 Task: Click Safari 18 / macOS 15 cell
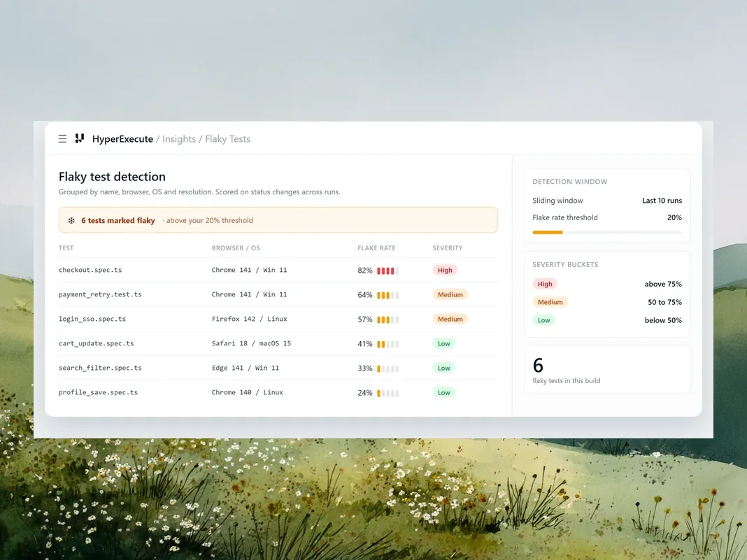(x=252, y=343)
